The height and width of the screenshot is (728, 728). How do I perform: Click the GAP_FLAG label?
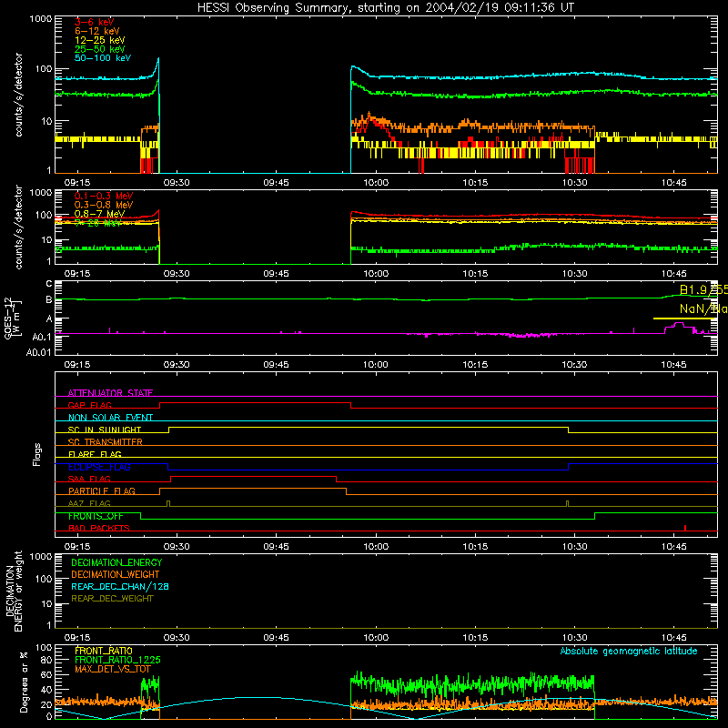pos(89,405)
